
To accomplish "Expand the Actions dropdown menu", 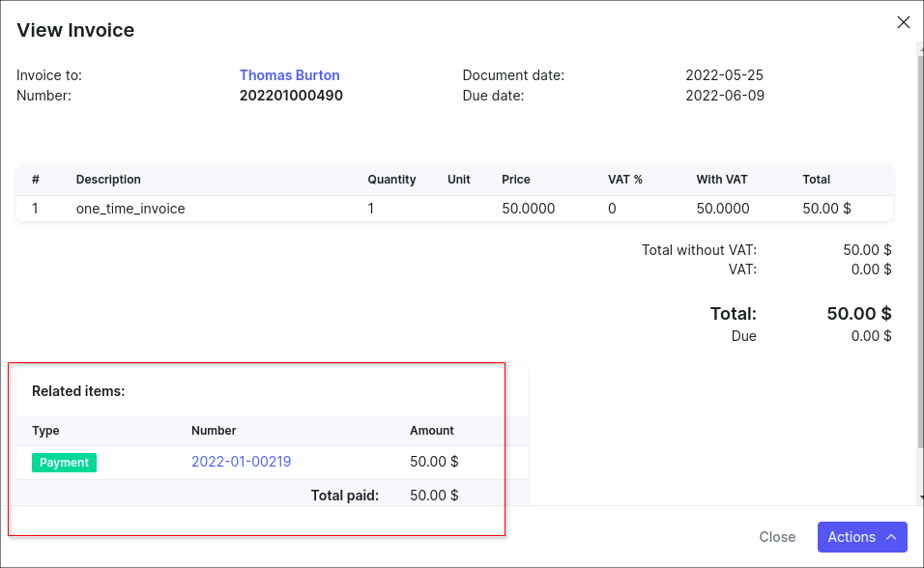I will tap(862, 537).
